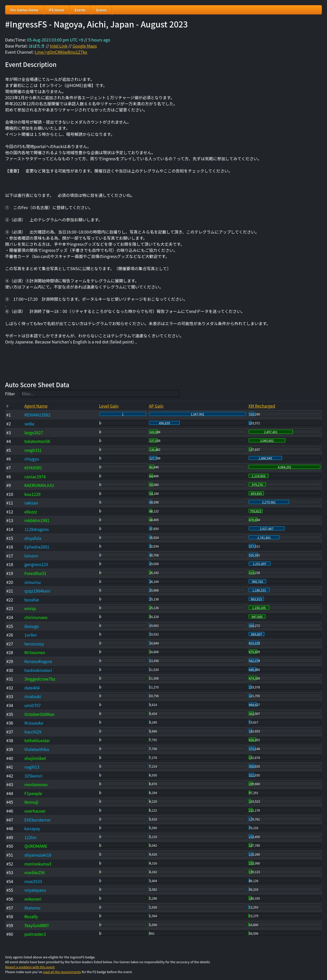The image size is (327, 980).
Task: Go to the IFS Home tab
Action: [x=56, y=10]
